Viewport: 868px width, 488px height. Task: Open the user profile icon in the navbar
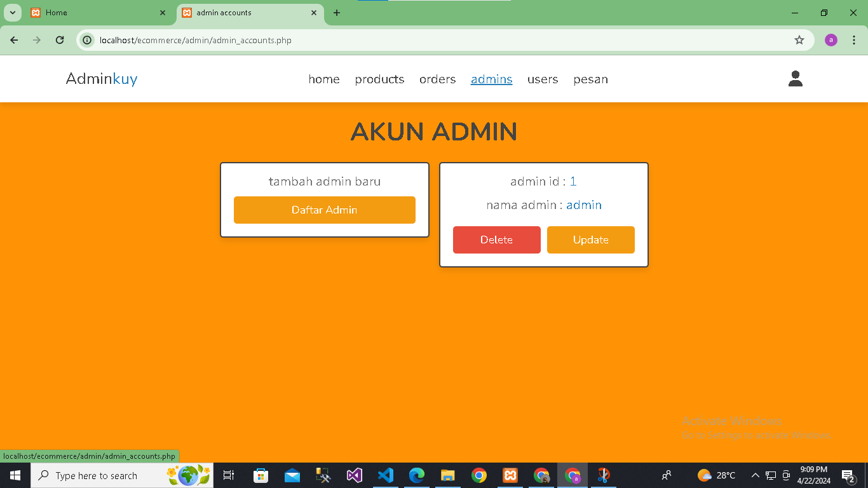[x=795, y=79]
